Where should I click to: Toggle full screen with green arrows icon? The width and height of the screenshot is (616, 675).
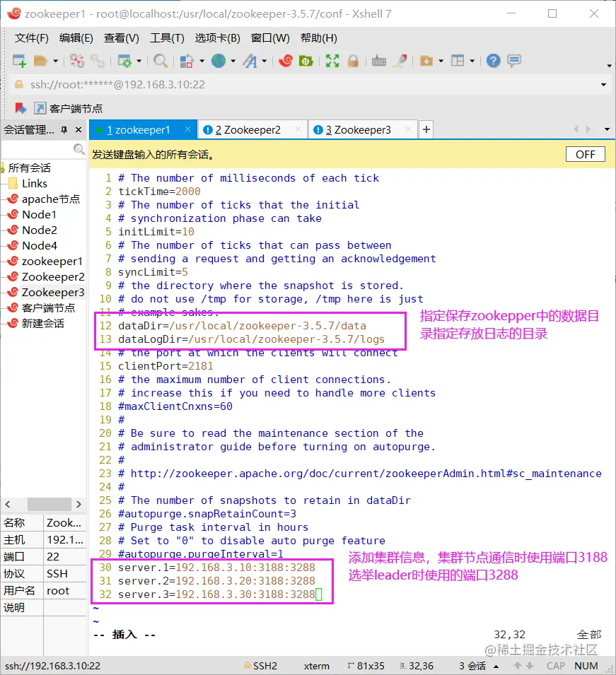coord(332,61)
